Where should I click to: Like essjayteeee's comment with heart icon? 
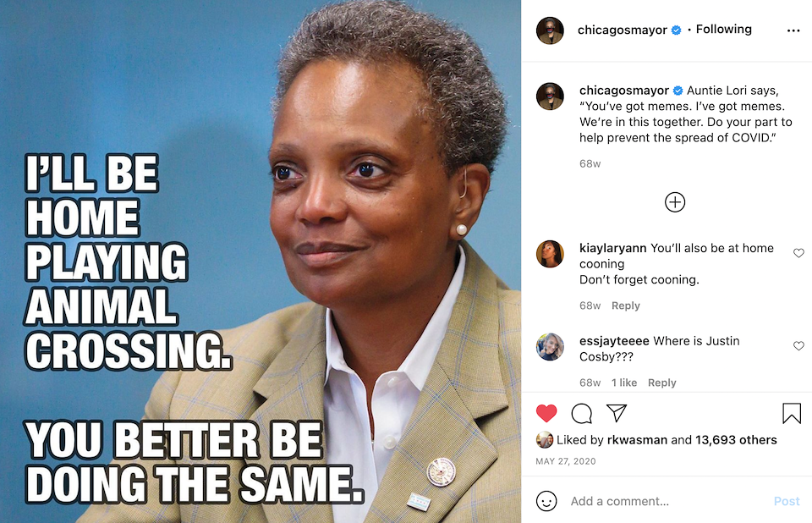[798, 346]
